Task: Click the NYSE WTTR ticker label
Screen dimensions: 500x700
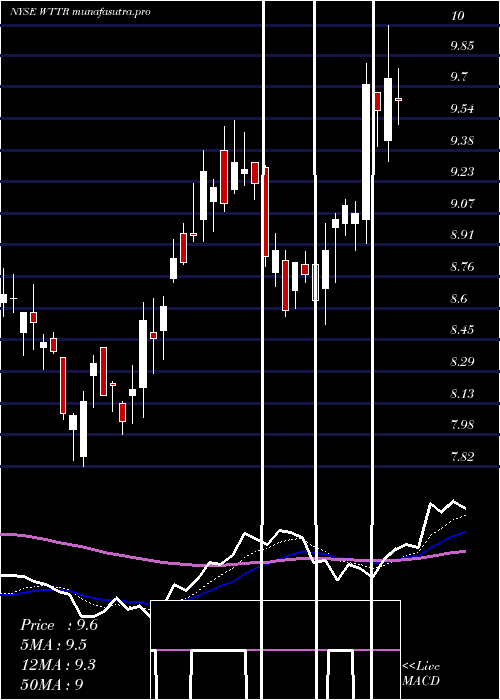Action: (x=39, y=12)
